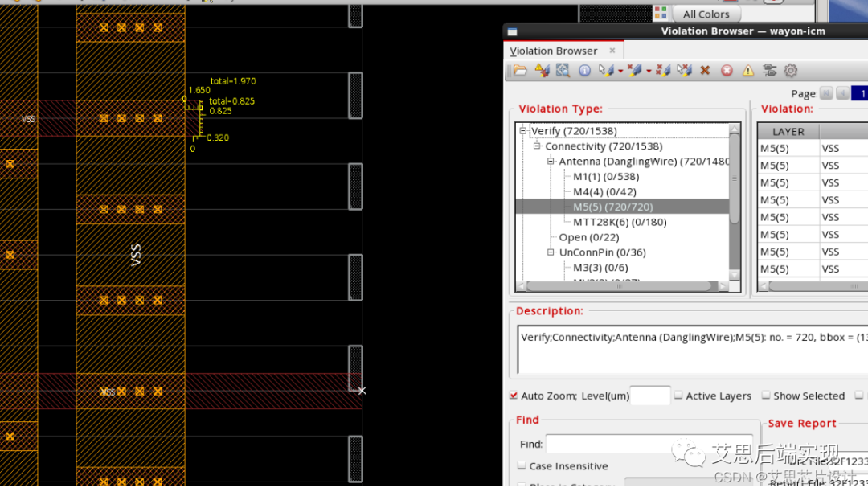868x492 pixels.
Task: Click the LAYER column header
Action: point(788,132)
